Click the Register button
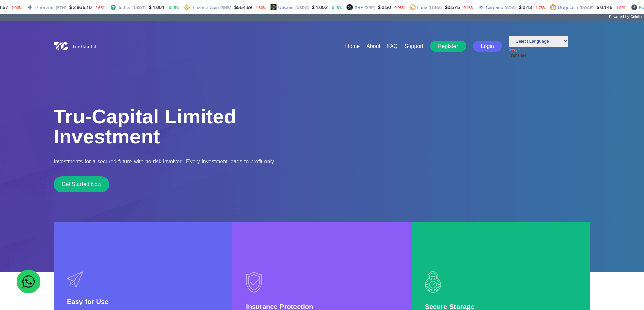Viewport: 644px width, 310px height. click(448, 46)
